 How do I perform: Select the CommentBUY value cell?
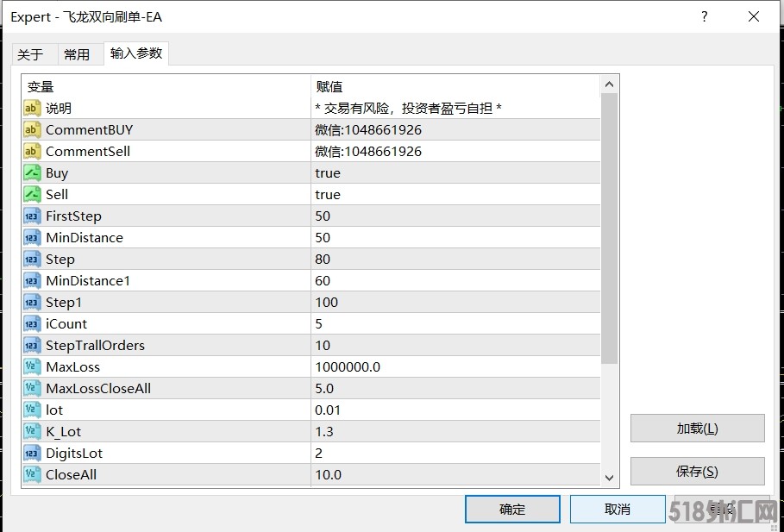click(455, 129)
